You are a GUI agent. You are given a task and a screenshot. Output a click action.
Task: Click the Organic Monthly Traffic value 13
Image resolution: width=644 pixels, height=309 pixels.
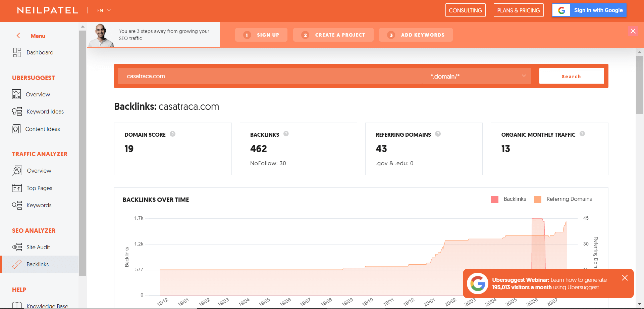tap(506, 149)
